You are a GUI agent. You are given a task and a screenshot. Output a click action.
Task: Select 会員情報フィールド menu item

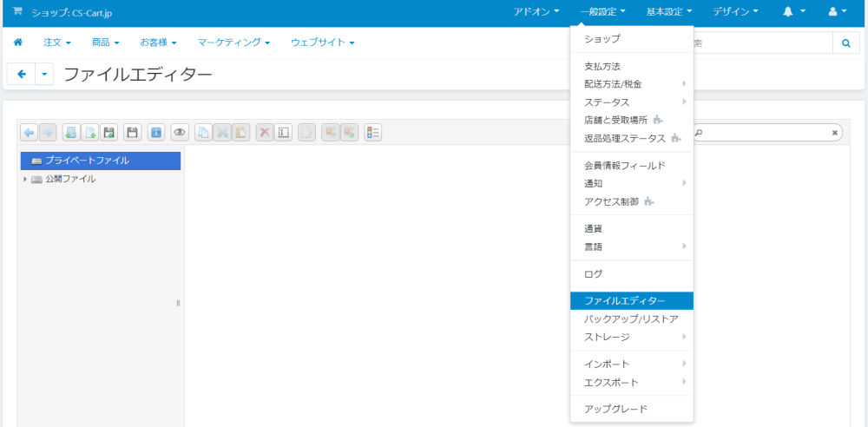(x=632, y=165)
